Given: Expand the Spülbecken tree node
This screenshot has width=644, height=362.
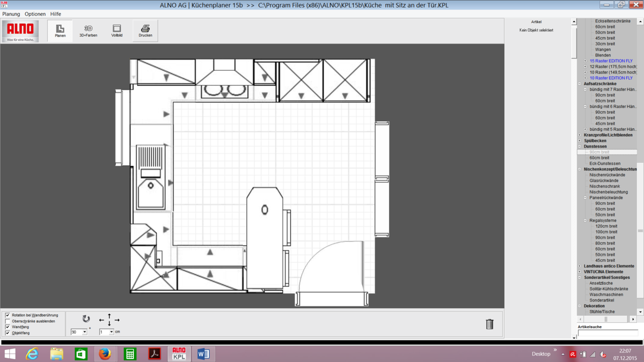Looking at the screenshot, I should tap(580, 141).
